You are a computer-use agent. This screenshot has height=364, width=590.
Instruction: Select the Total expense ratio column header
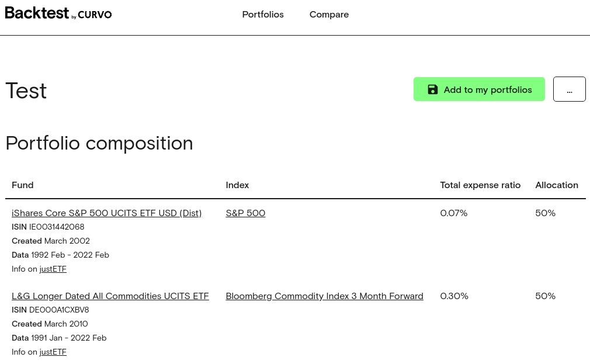[x=480, y=185]
